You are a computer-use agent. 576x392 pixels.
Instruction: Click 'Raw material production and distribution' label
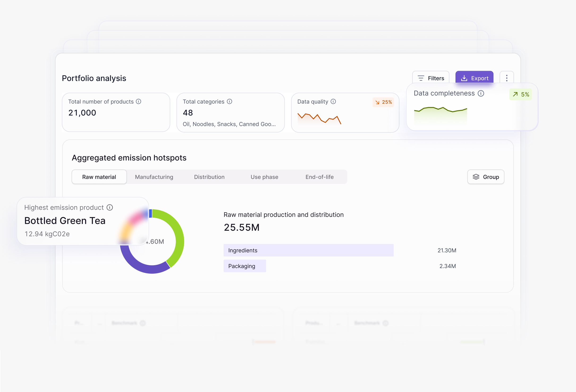(x=283, y=214)
